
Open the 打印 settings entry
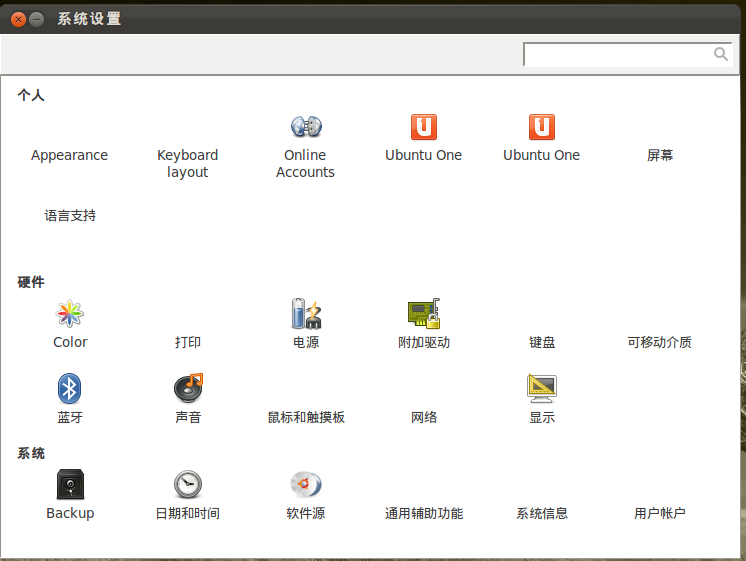pyautogui.click(x=187, y=342)
